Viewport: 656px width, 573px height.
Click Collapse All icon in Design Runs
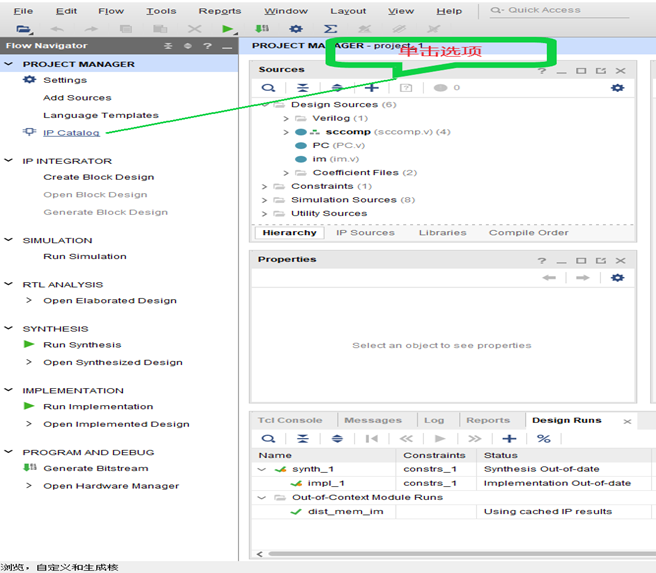coord(302,438)
